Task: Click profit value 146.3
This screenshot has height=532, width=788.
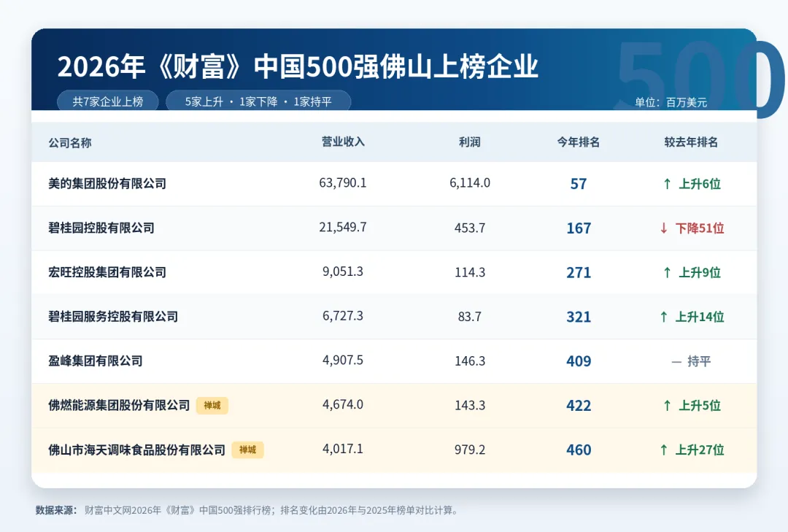Action: (470, 361)
